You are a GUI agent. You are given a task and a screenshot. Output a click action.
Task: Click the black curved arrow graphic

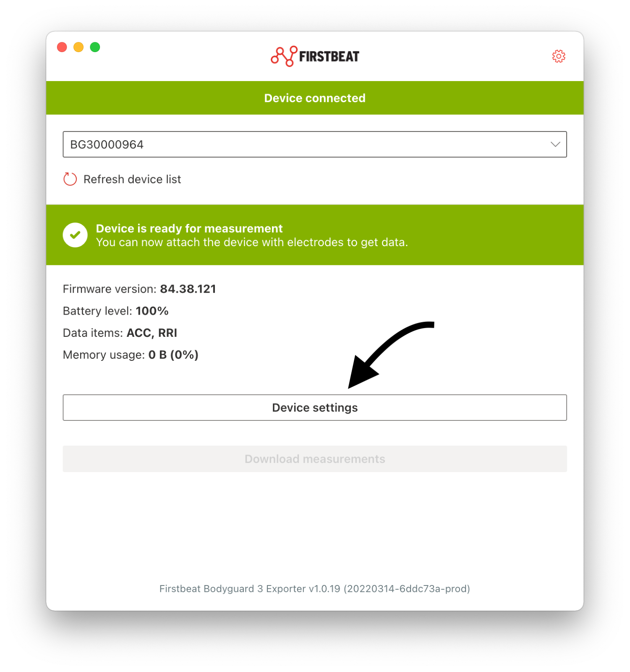tap(391, 355)
